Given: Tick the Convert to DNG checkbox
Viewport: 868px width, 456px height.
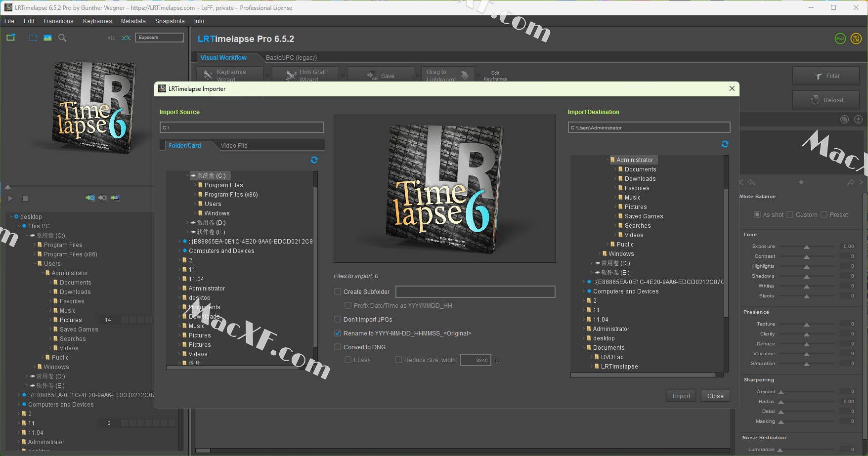Looking at the screenshot, I should coord(338,347).
